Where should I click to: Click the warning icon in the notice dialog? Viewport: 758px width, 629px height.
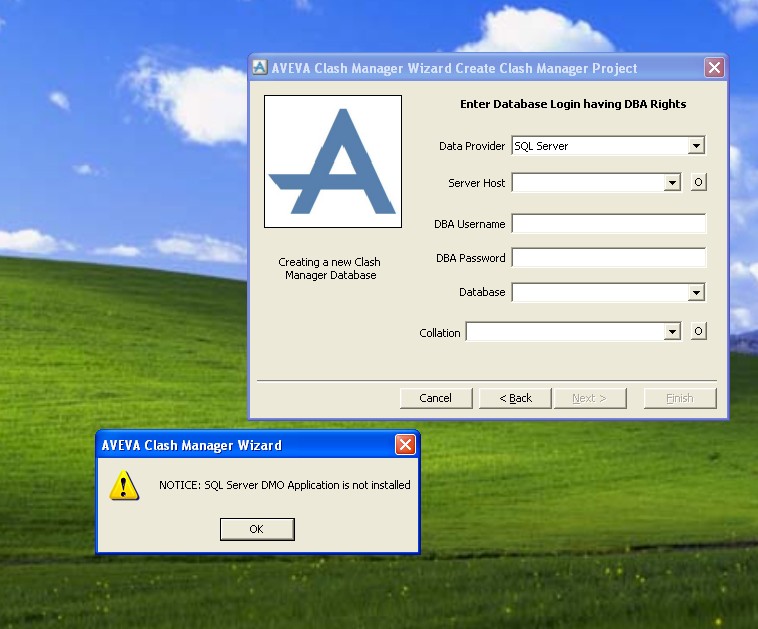coord(124,485)
